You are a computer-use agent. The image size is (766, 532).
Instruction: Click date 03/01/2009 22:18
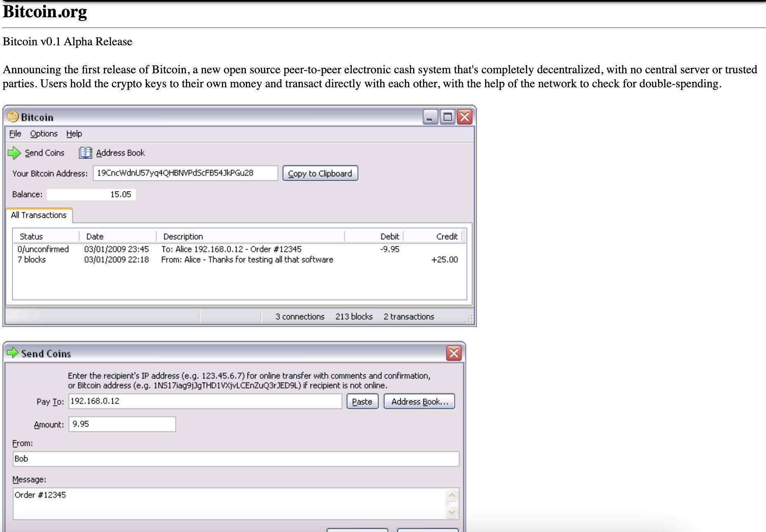pyautogui.click(x=117, y=259)
